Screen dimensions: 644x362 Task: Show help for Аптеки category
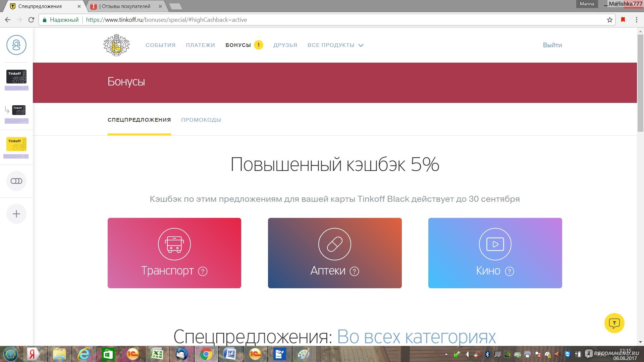point(354,271)
